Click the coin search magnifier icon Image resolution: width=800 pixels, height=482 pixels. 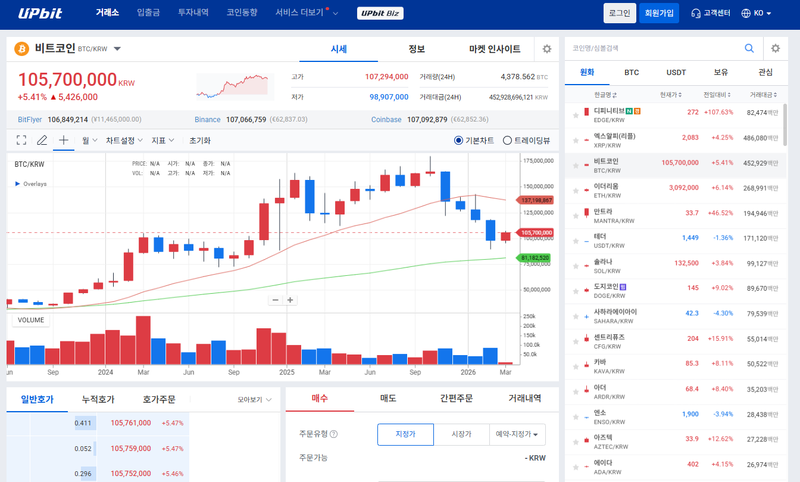tap(748, 48)
